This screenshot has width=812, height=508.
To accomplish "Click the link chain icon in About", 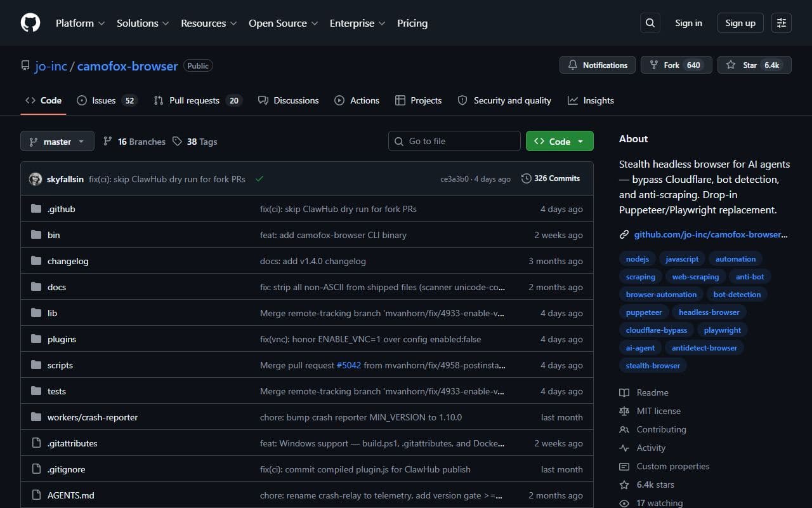I will [x=624, y=234].
